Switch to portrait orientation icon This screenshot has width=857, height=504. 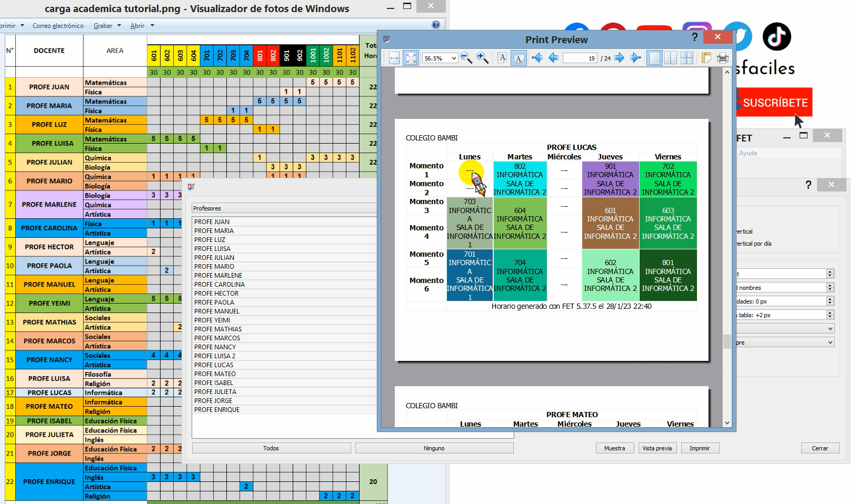point(502,58)
